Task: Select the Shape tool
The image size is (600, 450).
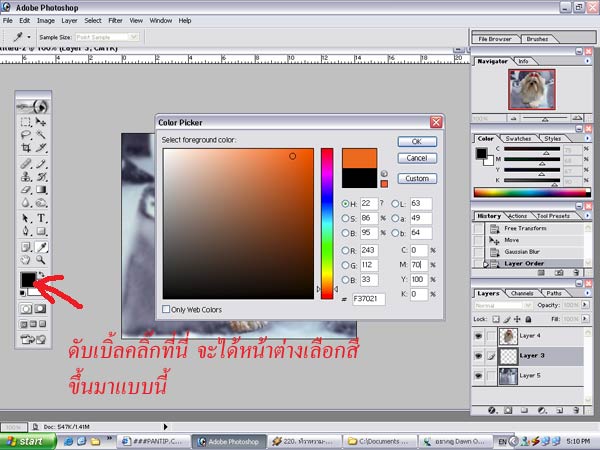Action: pos(41,231)
